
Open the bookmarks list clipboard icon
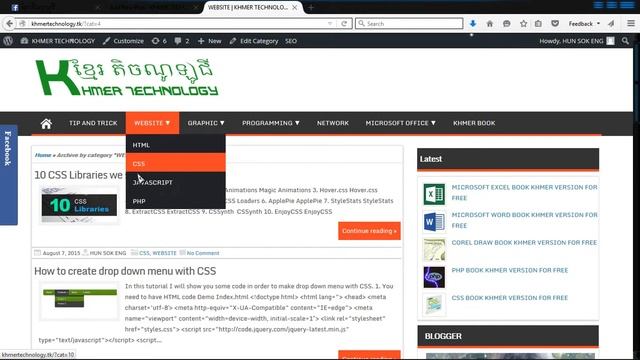pyautogui.click(x=538, y=24)
